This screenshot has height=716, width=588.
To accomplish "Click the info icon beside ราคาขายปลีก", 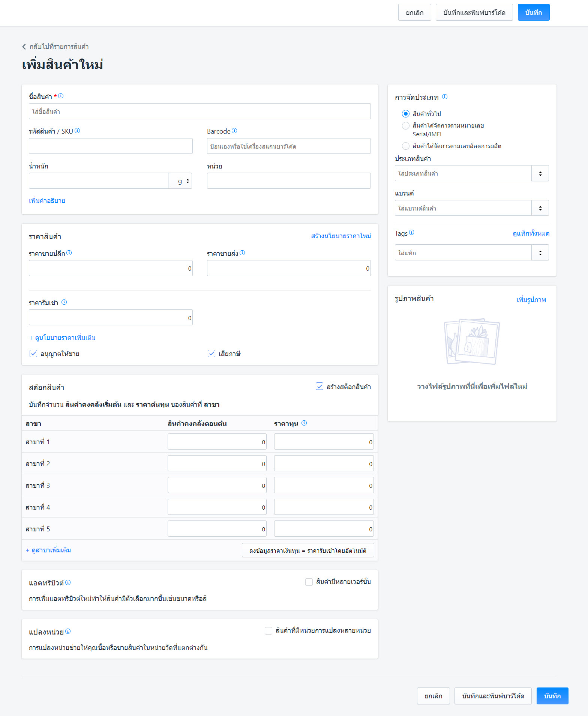I will (x=69, y=253).
